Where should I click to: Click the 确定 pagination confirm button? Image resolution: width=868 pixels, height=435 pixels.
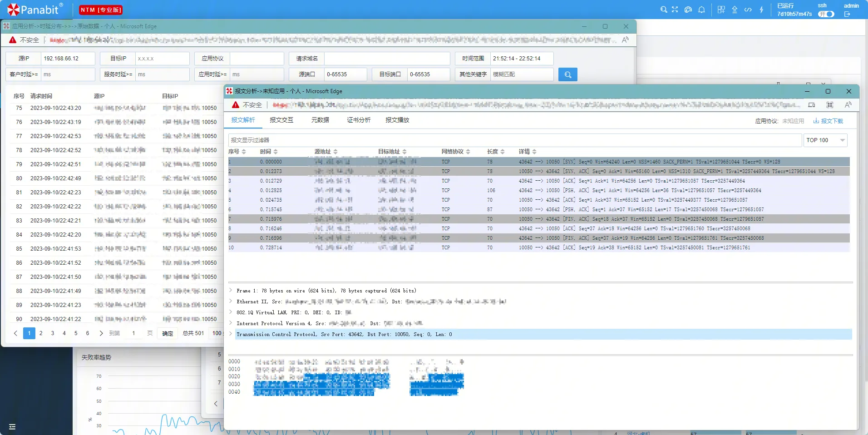coord(168,333)
